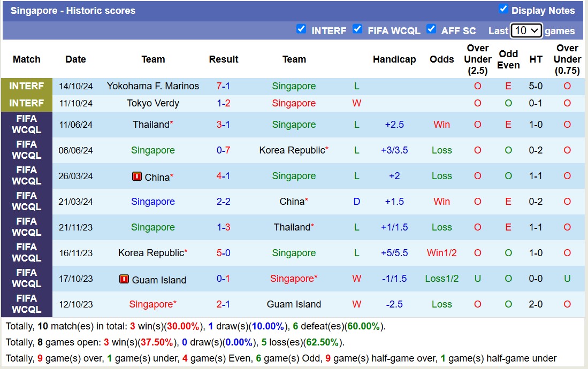588x369 pixels.
Task: Click the INTERF badge on the Tokyo Verdy row
Action: [26, 103]
